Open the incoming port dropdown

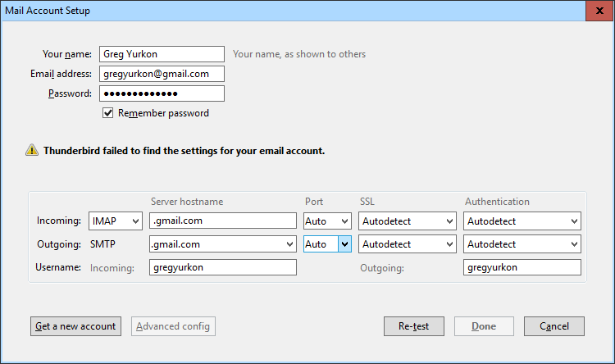tap(327, 221)
